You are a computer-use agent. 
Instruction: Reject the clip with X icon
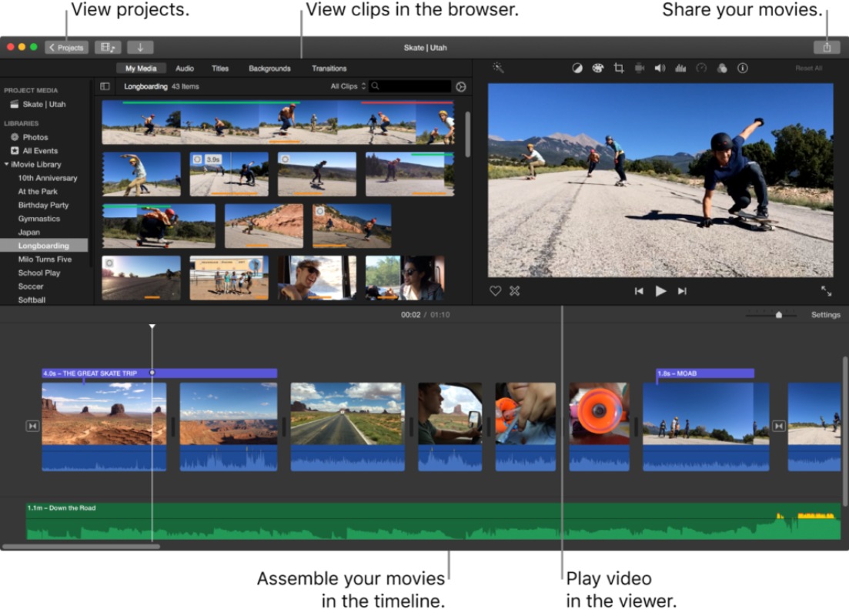514,291
